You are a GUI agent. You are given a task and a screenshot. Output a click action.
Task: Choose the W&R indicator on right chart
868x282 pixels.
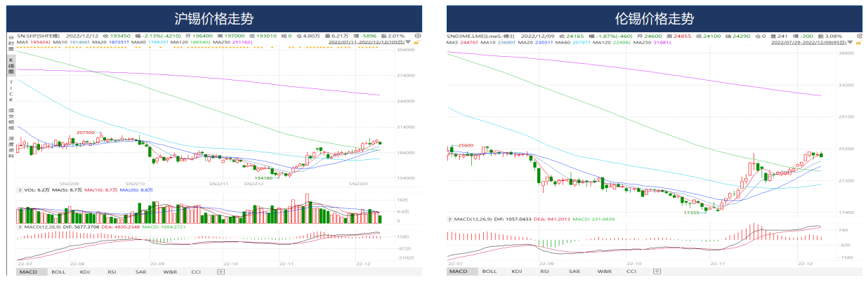tap(604, 271)
